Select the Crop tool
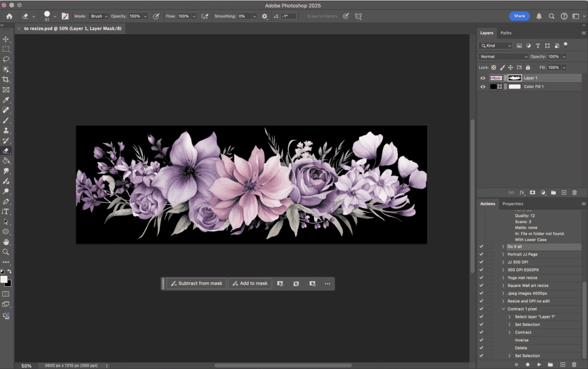Screen dimensions: 588x369 pyautogui.click(x=6, y=79)
